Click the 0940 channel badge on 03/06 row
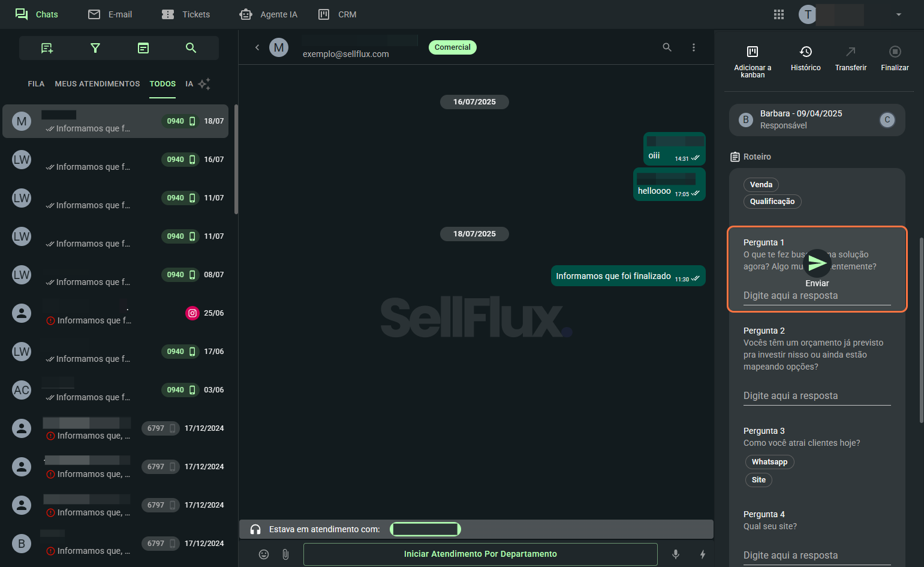Image resolution: width=924 pixels, height=567 pixels. 180,390
